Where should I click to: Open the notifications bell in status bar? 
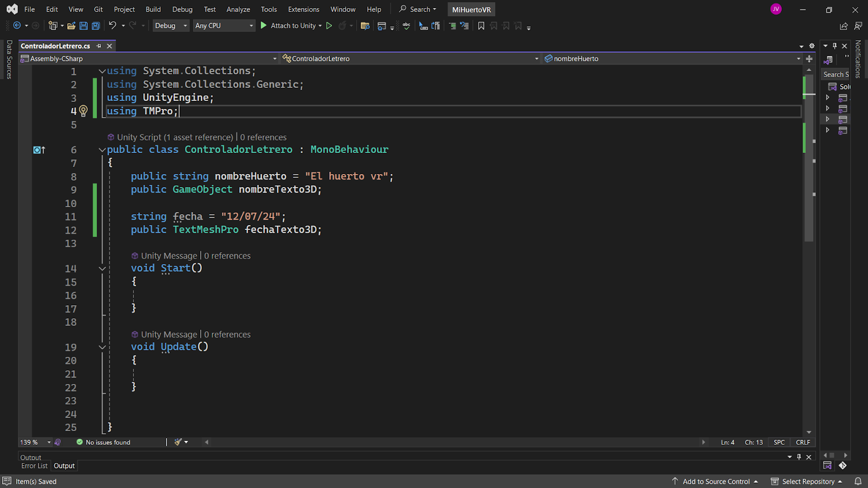pos(858,481)
